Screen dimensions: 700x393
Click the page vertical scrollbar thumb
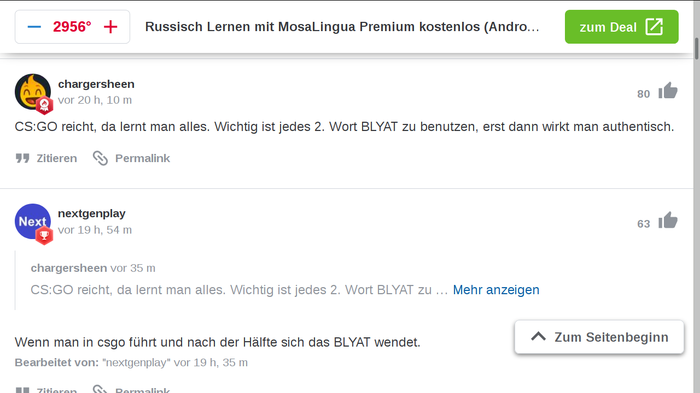696,48
